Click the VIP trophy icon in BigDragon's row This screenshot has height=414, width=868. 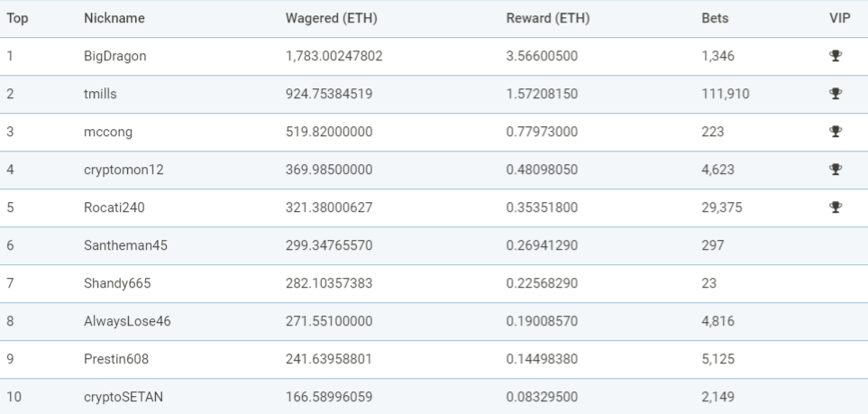point(836,56)
